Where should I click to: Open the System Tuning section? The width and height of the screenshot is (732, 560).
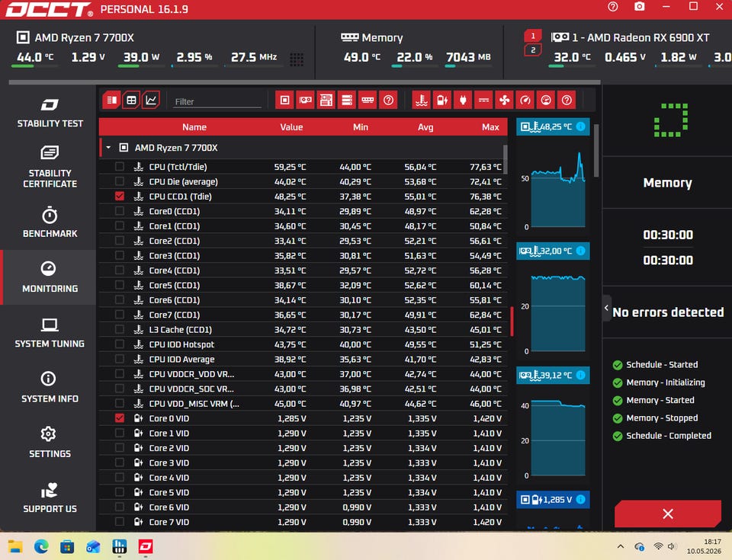pyautogui.click(x=50, y=332)
